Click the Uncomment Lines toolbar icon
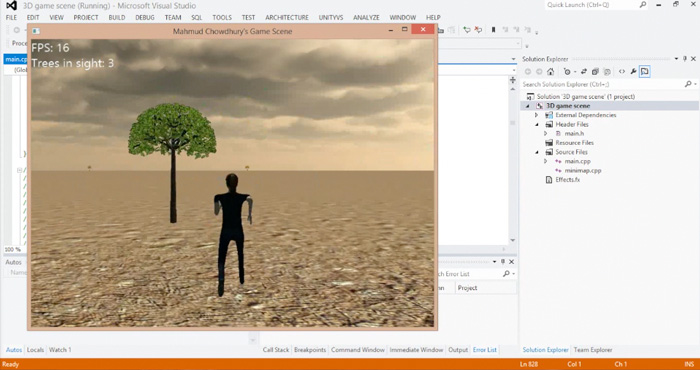Viewport: 700px width, 370px height. tap(478, 30)
